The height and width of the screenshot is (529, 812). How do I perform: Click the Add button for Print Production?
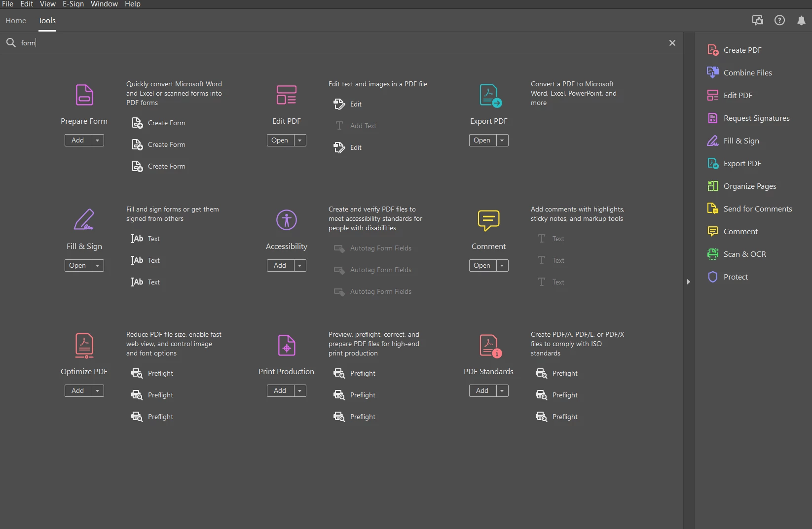pos(280,391)
